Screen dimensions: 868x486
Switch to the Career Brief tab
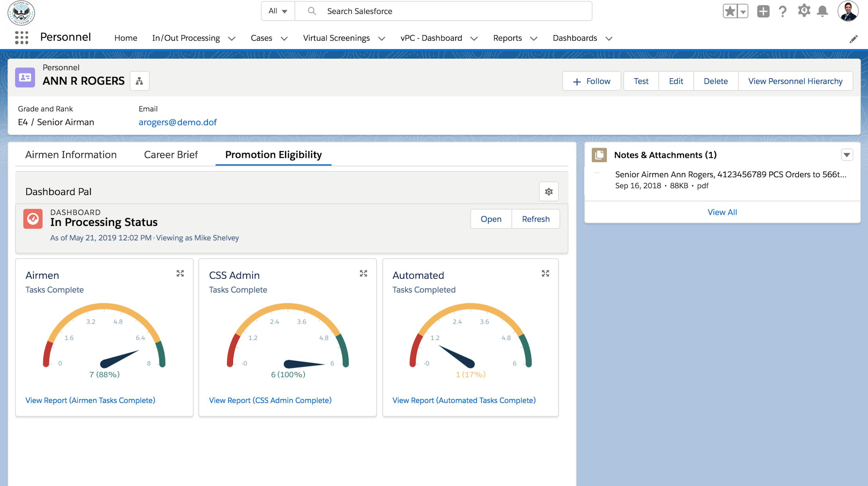click(171, 155)
